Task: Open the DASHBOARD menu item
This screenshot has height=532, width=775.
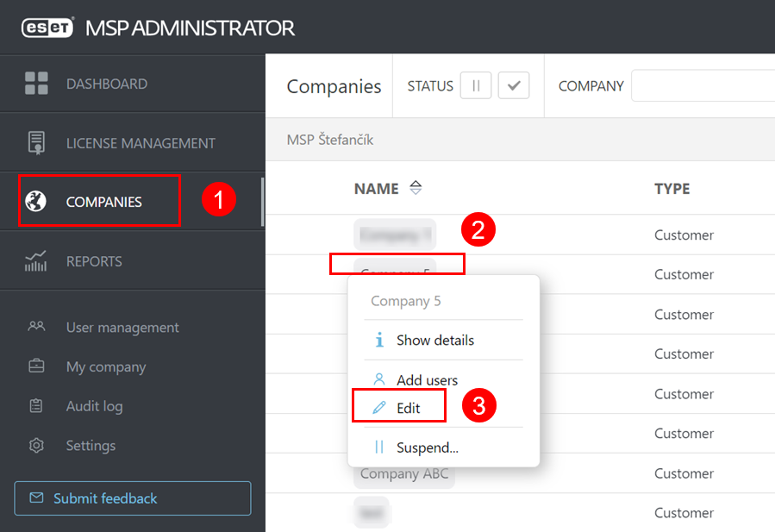Action: pyautogui.click(x=133, y=84)
